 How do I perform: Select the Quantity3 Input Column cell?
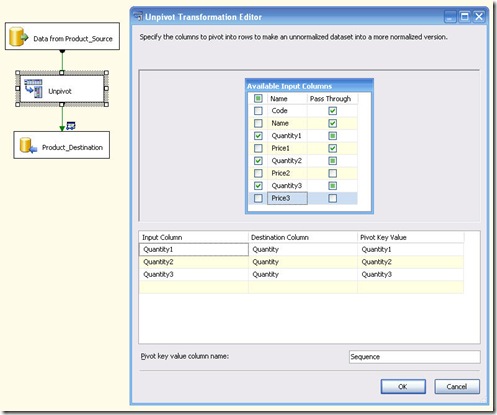click(x=194, y=274)
